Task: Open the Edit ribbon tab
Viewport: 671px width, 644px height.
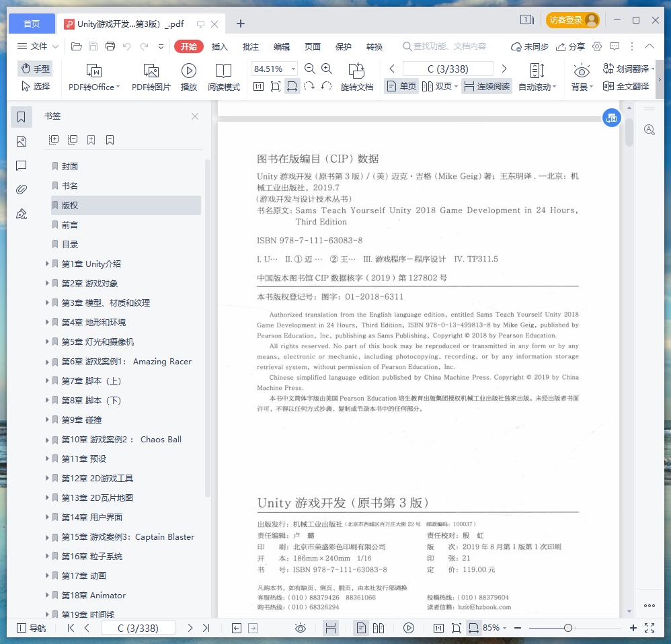Action: tap(282, 46)
